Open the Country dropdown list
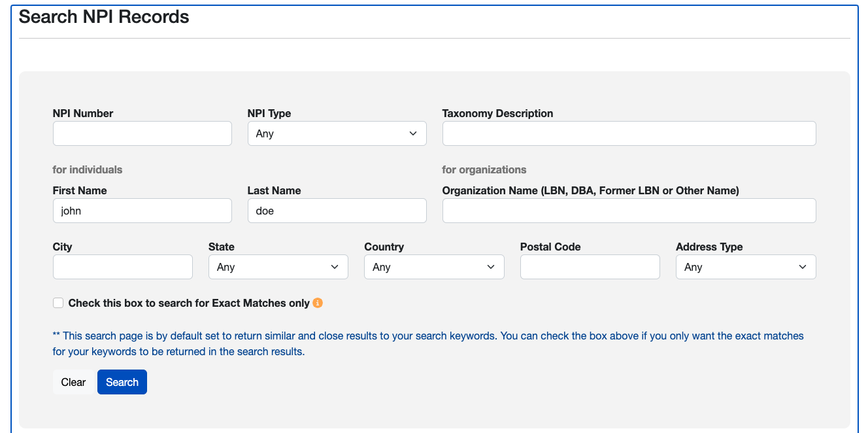This screenshot has width=868, height=433. 433,267
